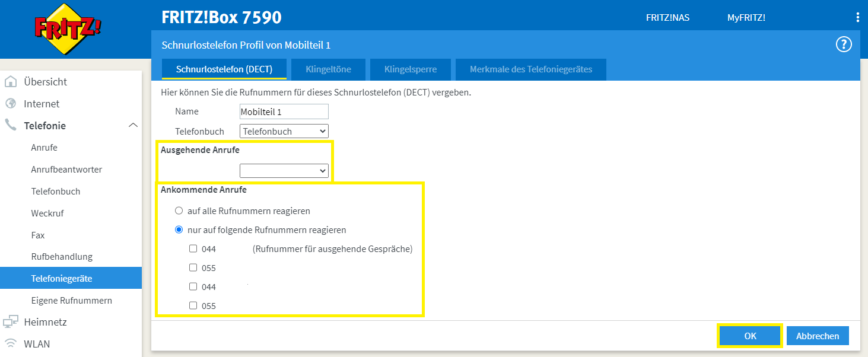
Task: Check the first 044 number for outgoing calls
Action: pos(193,248)
